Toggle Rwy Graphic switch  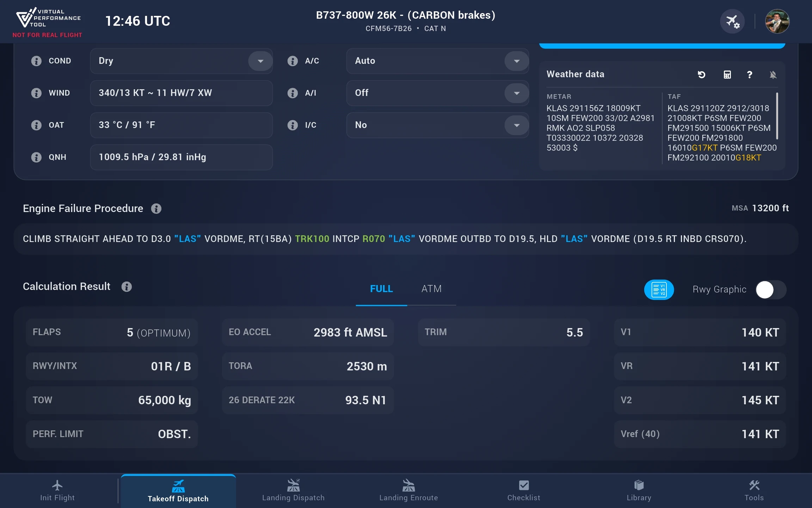coord(771,290)
